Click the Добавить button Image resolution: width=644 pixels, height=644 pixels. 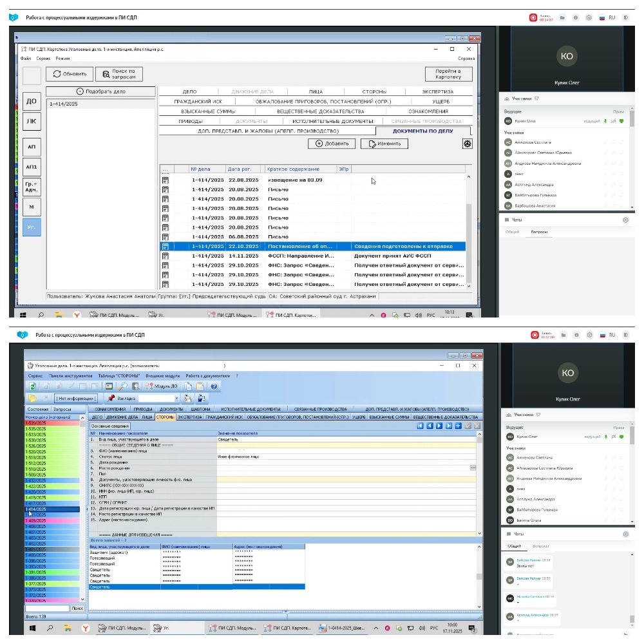tap(332, 144)
